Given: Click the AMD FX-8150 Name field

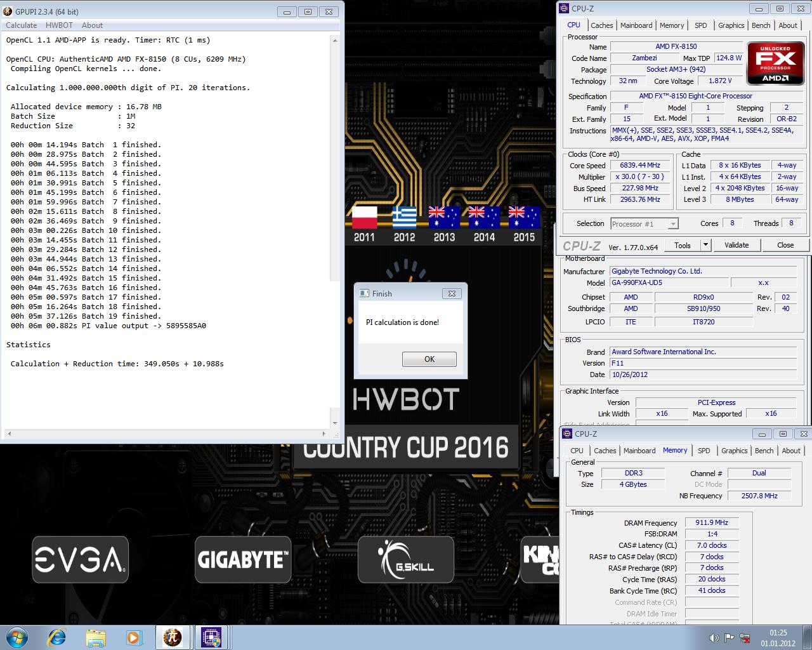Looking at the screenshot, I should pyautogui.click(x=676, y=46).
